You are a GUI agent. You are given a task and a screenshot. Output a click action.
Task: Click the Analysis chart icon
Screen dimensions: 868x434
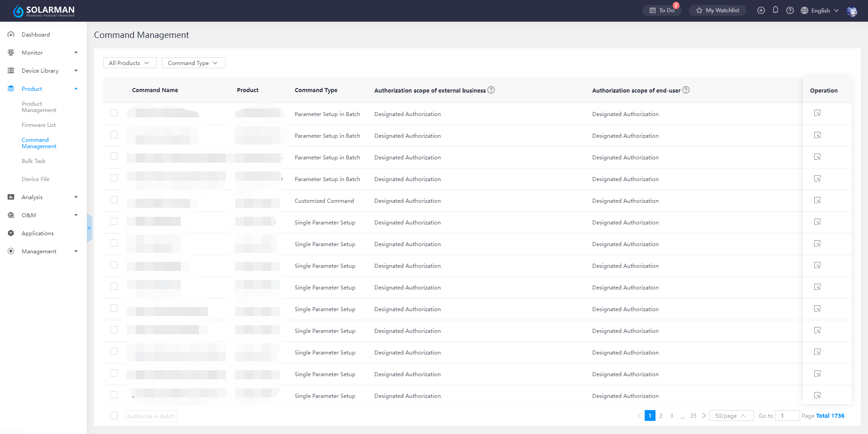coord(11,197)
